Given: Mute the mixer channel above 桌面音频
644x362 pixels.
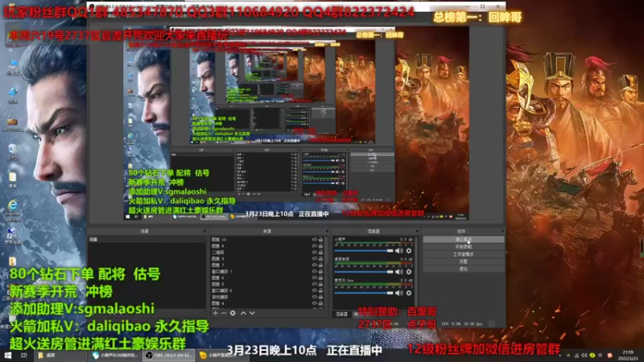Looking at the screenshot, I should [x=399, y=251].
